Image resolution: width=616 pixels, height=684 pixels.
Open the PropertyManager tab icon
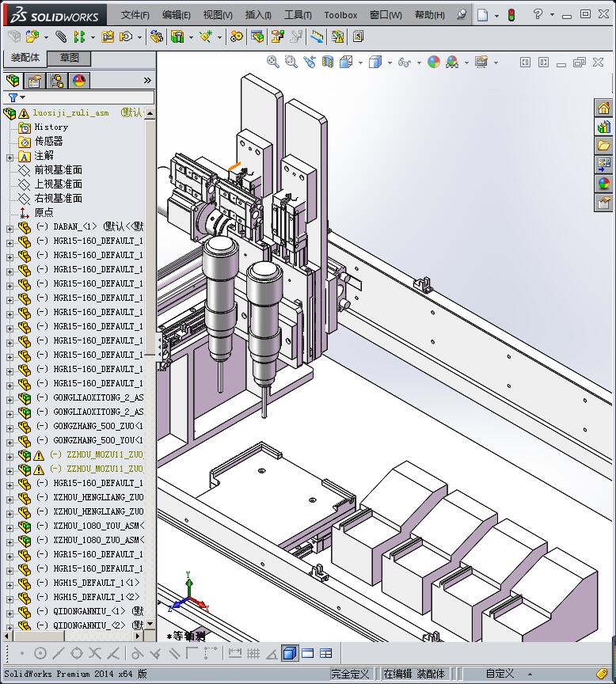(35, 81)
